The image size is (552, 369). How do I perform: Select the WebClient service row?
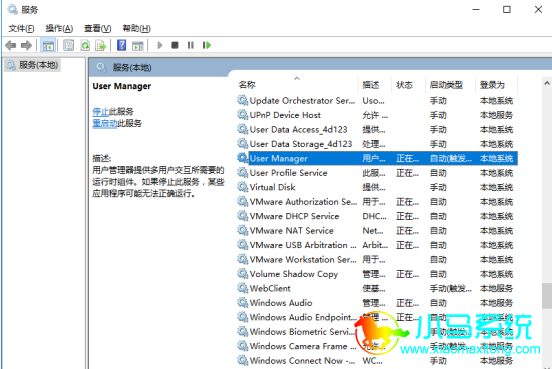pyautogui.click(x=377, y=288)
